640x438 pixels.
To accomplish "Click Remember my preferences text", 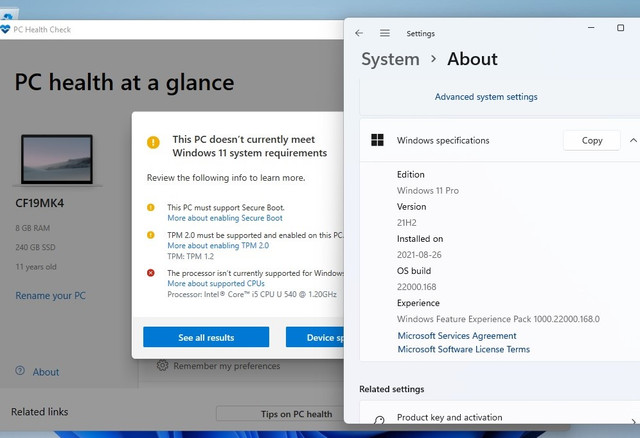I will [227, 366].
